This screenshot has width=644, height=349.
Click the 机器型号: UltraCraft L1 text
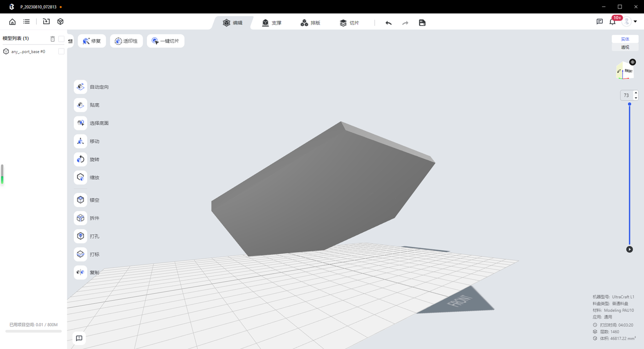pyautogui.click(x=613, y=297)
